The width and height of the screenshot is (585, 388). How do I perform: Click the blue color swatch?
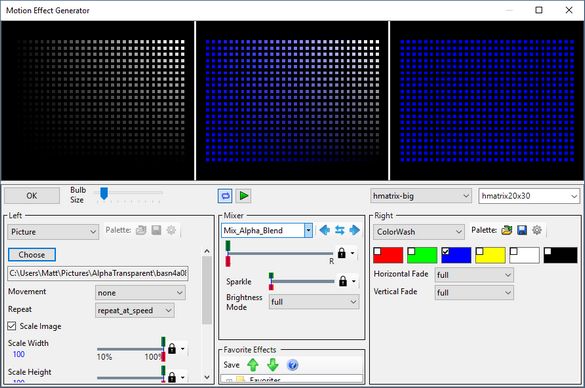pyautogui.click(x=456, y=255)
